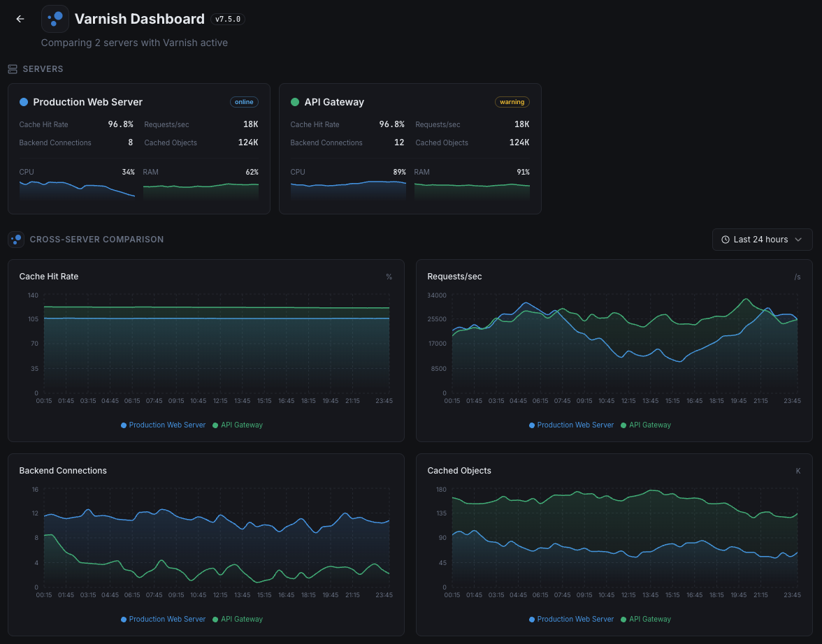Toggle Production Web Server legend under Requests/sec chart
This screenshot has height=644, width=822.
point(571,425)
